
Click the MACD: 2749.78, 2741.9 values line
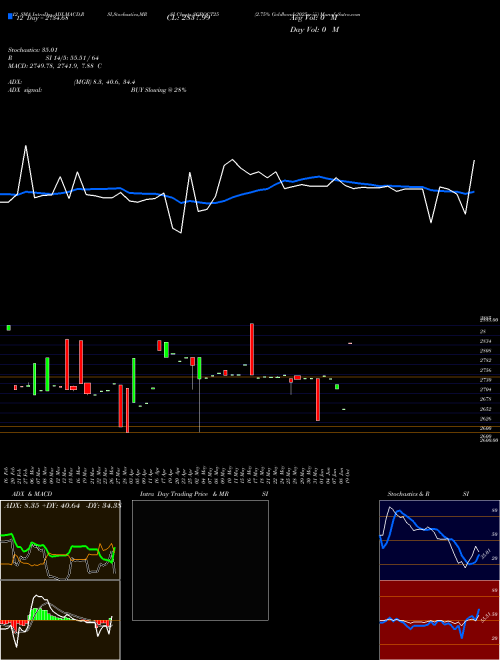(x=55, y=66)
